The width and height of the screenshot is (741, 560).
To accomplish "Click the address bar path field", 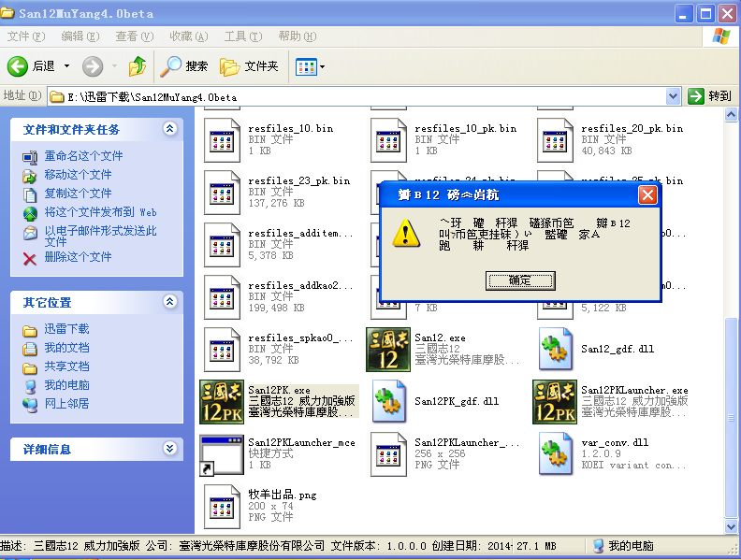I will pos(357,97).
